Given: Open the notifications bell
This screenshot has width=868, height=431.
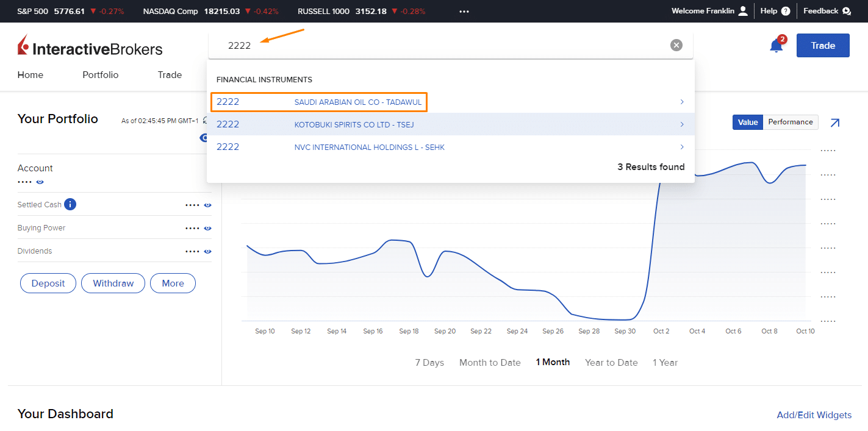Looking at the screenshot, I should [777, 45].
